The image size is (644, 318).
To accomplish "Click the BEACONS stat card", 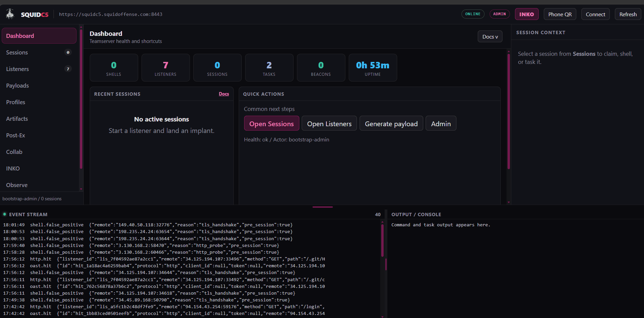I will coord(321,68).
